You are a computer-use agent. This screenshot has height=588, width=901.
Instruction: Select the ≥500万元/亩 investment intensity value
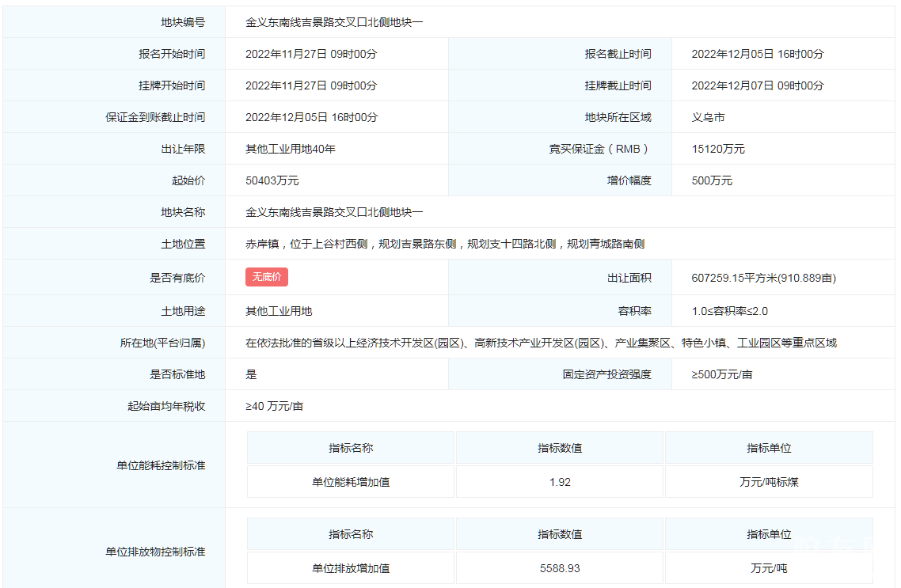pyautogui.click(x=721, y=374)
